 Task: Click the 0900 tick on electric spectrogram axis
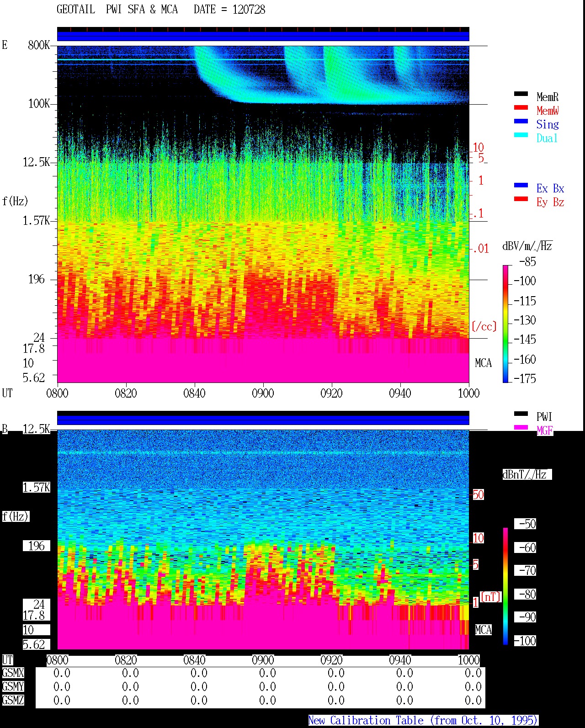(263, 393)
